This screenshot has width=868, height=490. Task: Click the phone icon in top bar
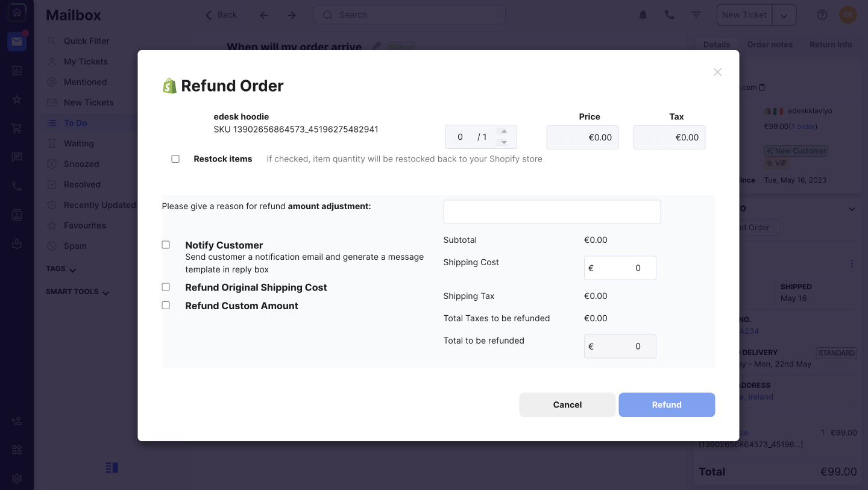(x=670, y=15)
